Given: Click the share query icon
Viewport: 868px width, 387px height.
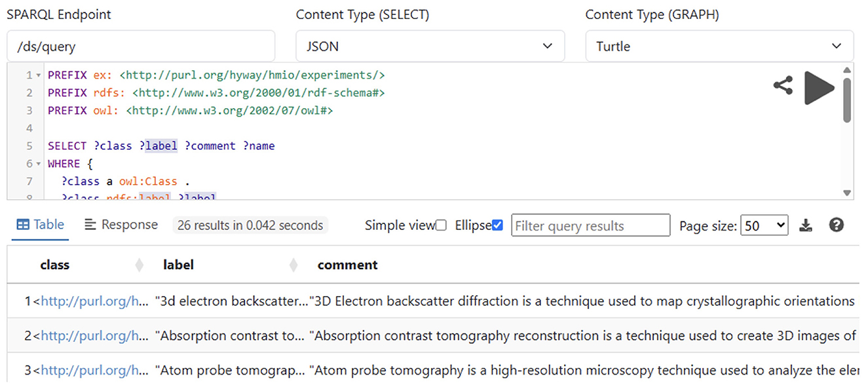Looking at the screenshot, I should tap(783, 86).
